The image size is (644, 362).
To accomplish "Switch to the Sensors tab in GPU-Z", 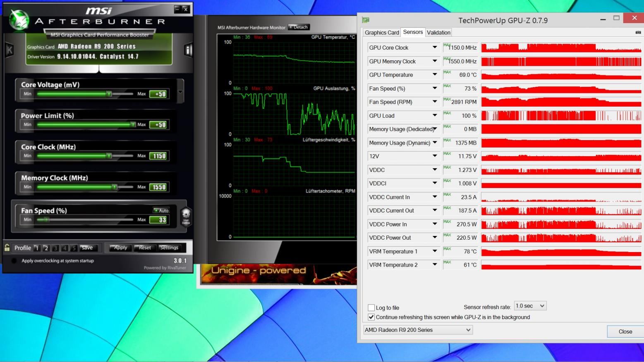I will pos(413,32).
